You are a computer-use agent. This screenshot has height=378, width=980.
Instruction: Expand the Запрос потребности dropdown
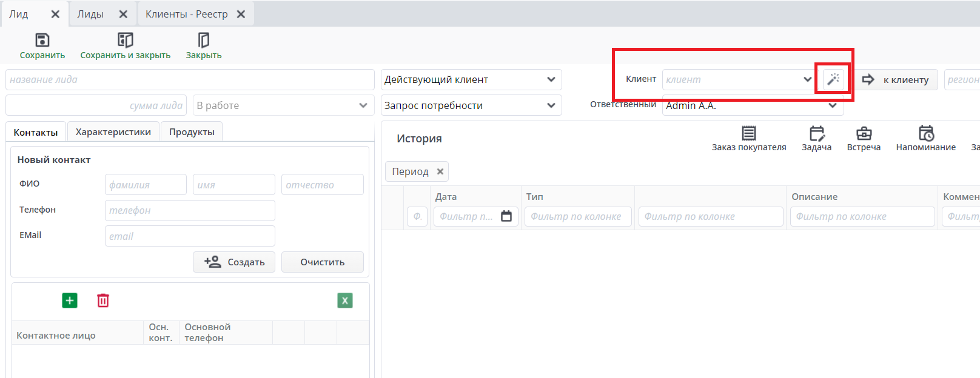point(551,105)
